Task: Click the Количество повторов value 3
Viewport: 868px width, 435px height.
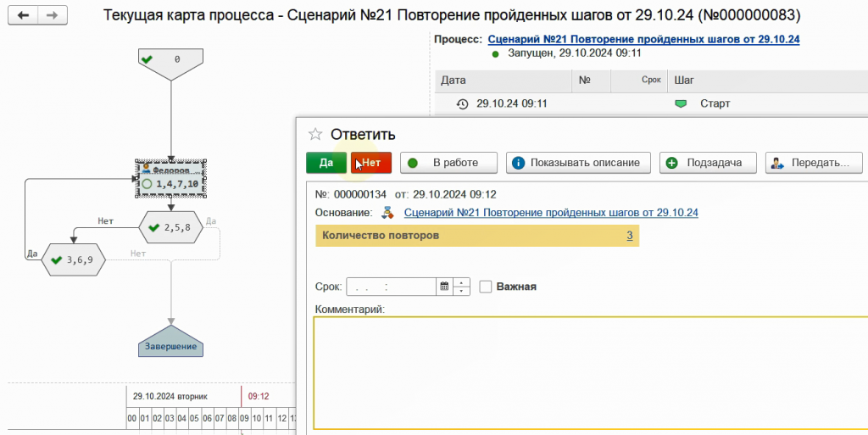Action: coord(630,236)
